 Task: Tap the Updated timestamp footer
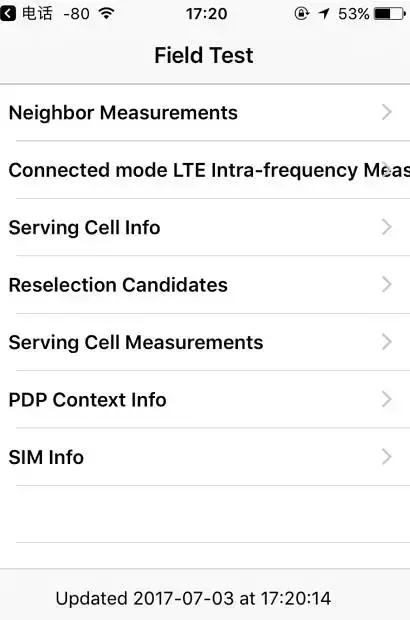tap(193, 598)
